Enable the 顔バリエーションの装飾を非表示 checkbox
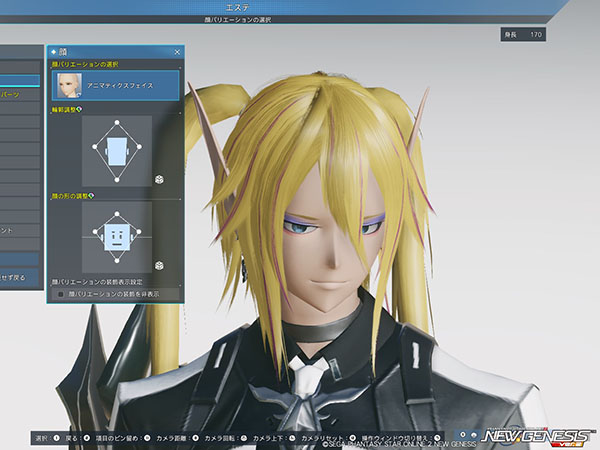The height and width of the screenshot is (450, 600). (x=60, y=294)
